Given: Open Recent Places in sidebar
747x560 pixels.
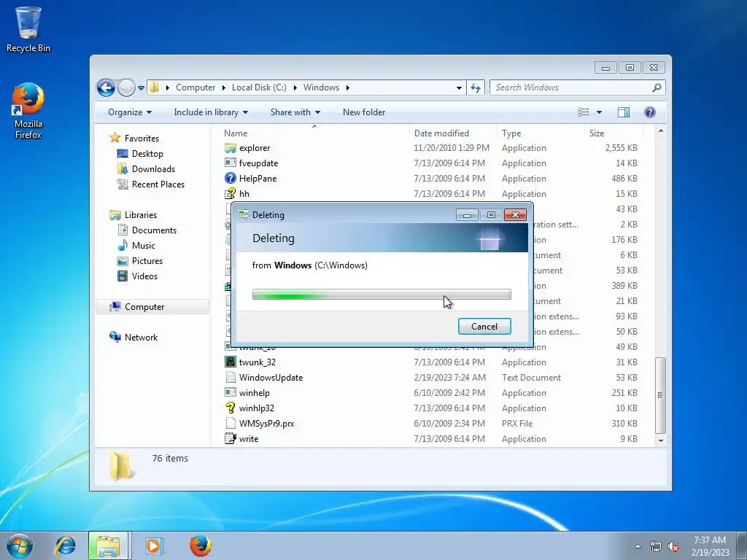Looking at the screenshot, I should tap(158, 184).
